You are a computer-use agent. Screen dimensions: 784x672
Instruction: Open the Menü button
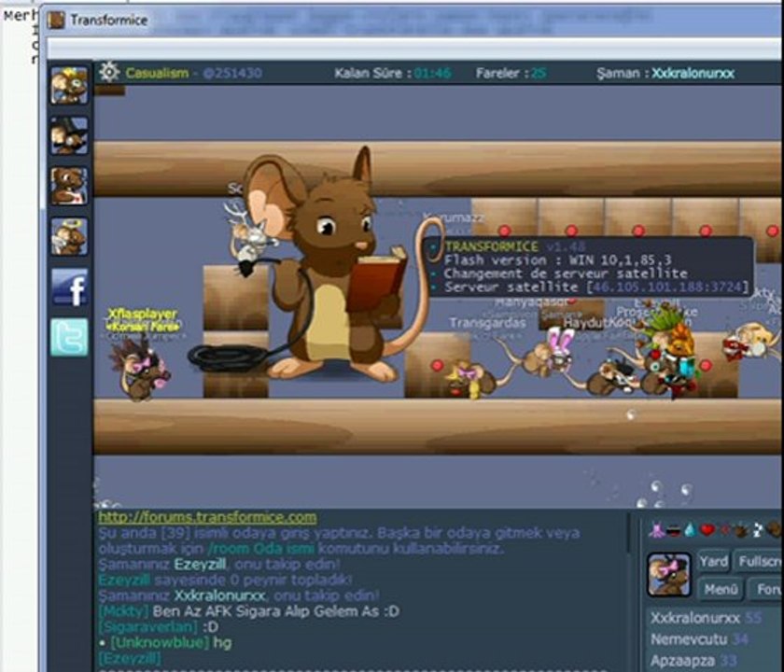coord(720,589)
